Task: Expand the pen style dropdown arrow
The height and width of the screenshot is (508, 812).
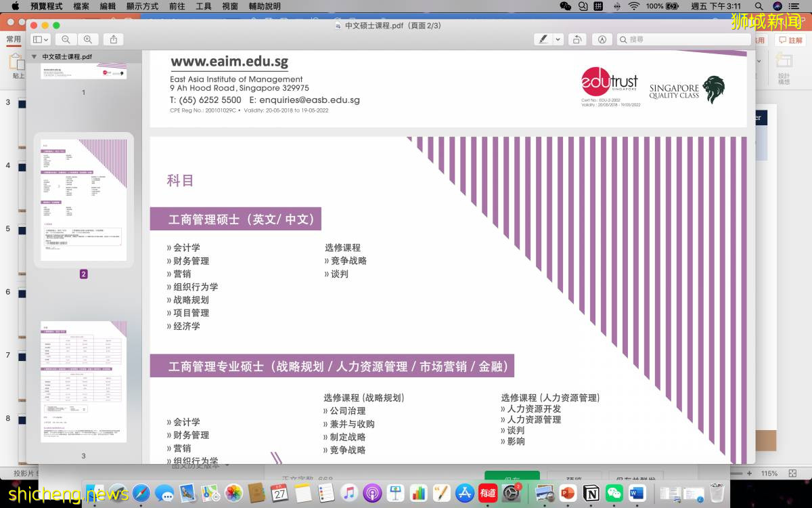Action: click(559, 39)
